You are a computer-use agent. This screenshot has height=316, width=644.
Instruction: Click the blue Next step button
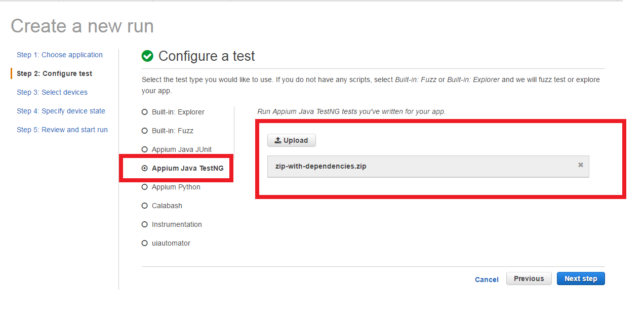[581, 279]
